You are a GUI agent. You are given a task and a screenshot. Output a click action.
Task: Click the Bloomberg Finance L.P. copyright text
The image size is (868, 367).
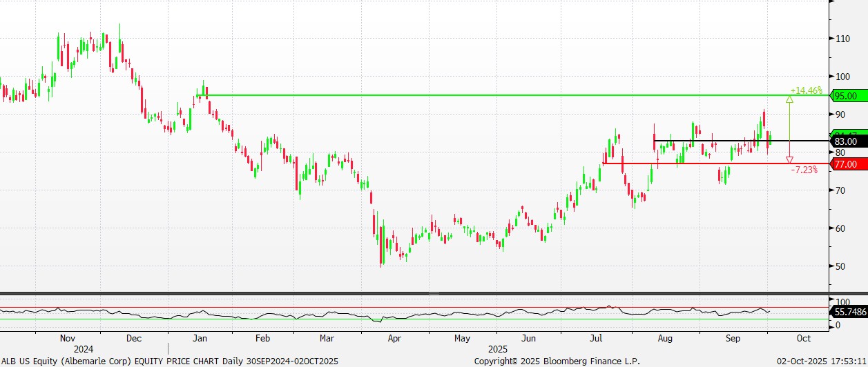pyautogui.click(x=557, y=361)
